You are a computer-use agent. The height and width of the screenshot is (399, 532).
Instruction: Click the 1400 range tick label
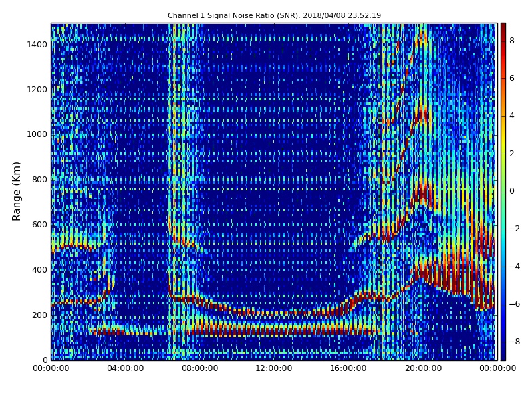pos(37,45)
